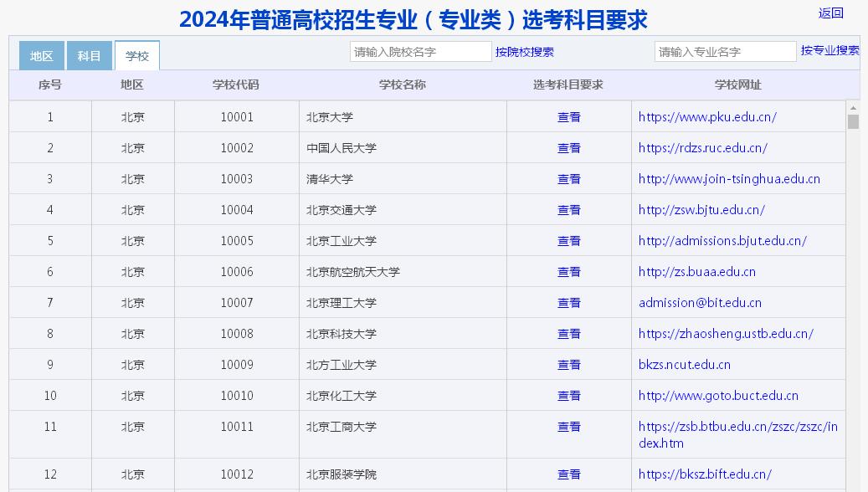Open 查看 for 北京服装学院
This screenshot has height=492, width=868.
click(x=568, y=474)
